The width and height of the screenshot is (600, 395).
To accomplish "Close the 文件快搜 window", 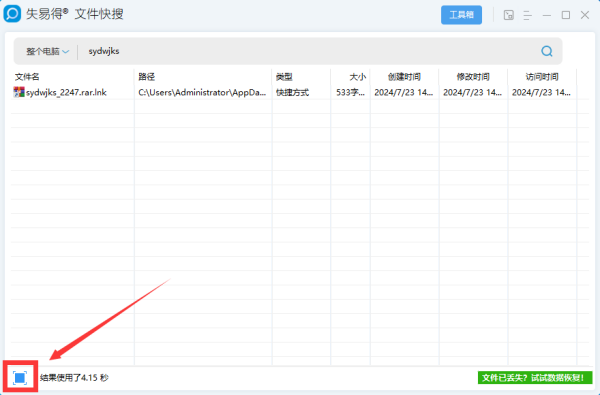I will (x=585, y=15).
